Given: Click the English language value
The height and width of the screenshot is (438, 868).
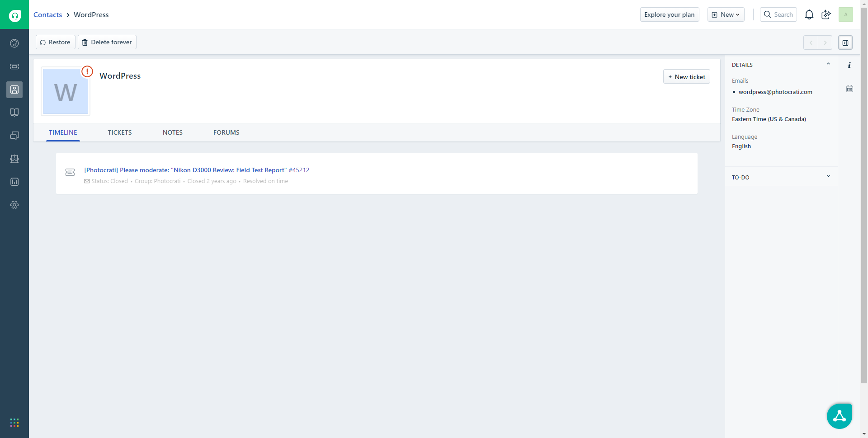Looking at the screenshot, I should pyautogui.click(x=741, y=146).
